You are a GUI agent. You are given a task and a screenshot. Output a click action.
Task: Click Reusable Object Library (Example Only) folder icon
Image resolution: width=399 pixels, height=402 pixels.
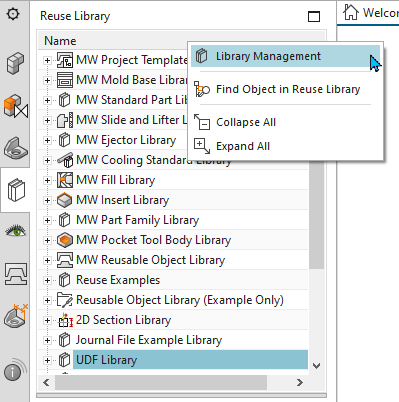coord(65,300)
